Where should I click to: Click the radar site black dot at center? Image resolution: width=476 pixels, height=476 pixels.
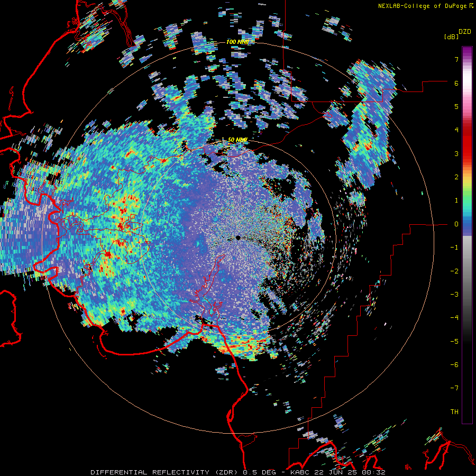pos(239,237)
